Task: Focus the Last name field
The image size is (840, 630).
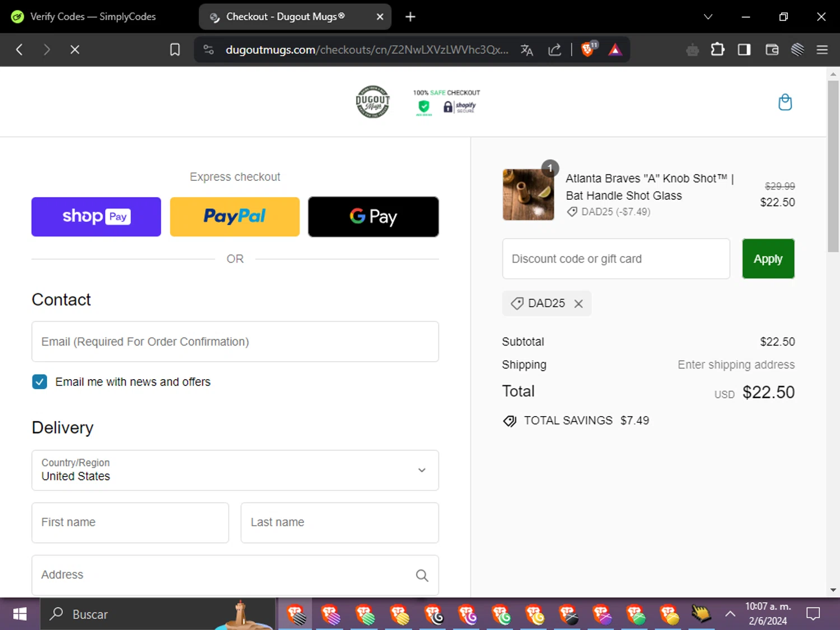Action: tap(340, 522)
